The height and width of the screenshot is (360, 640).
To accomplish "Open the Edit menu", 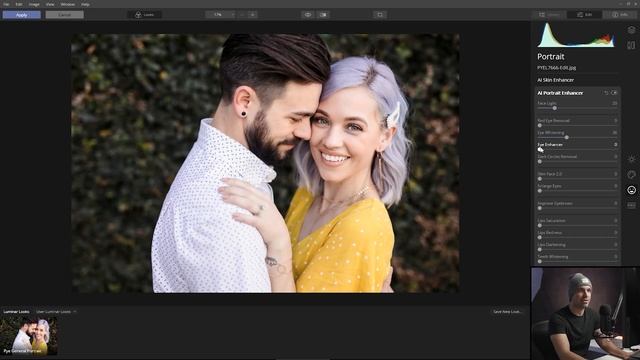I will tap(19, 4).
